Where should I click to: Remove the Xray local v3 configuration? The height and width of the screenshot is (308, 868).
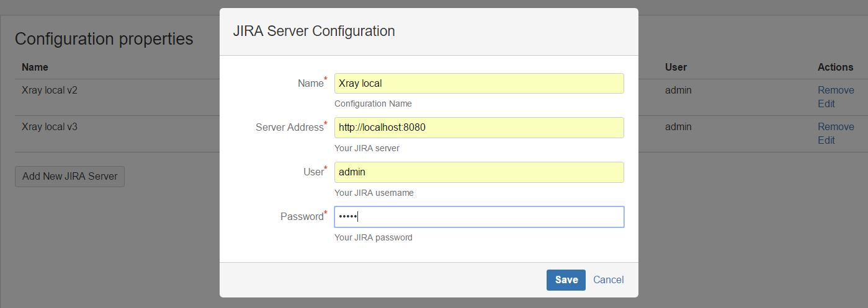pyautogui.click(x=836, y=126)
